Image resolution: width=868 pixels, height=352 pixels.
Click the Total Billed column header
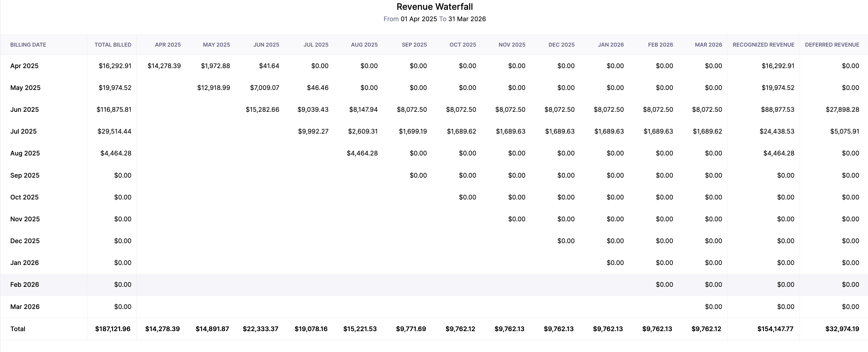click(x=113, y=45)
